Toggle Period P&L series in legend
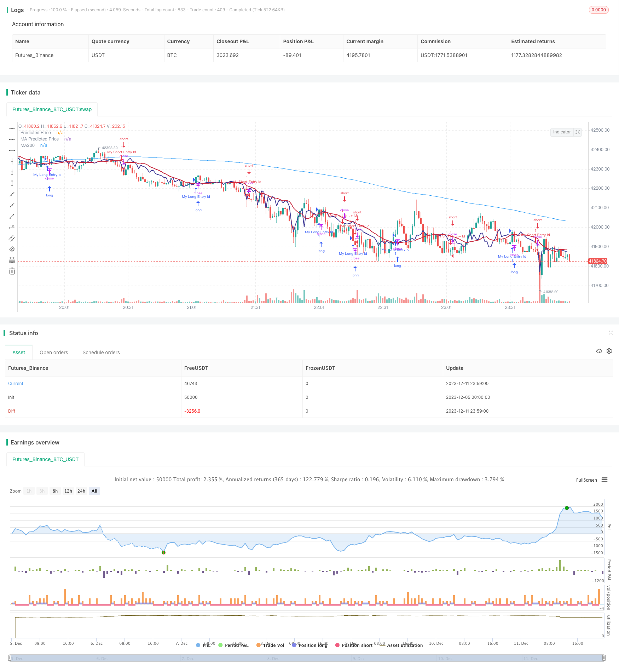619x672 pixels. [234, 645]
